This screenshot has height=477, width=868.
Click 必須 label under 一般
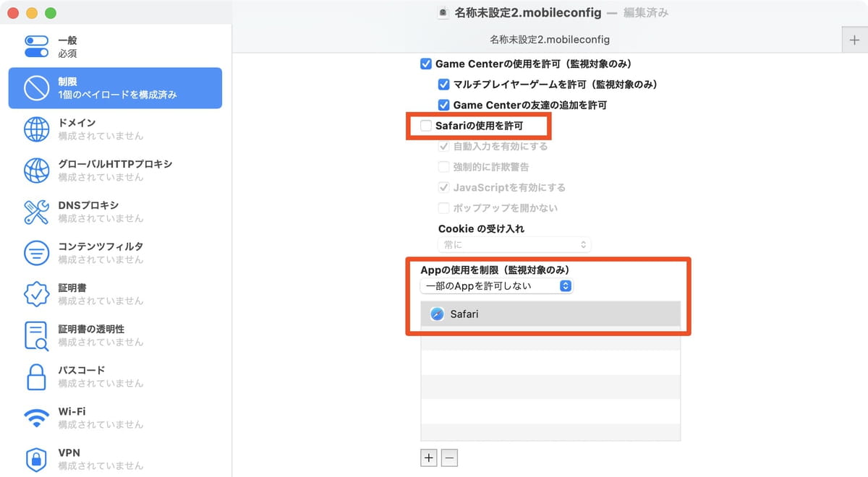(x=67, y=53)
